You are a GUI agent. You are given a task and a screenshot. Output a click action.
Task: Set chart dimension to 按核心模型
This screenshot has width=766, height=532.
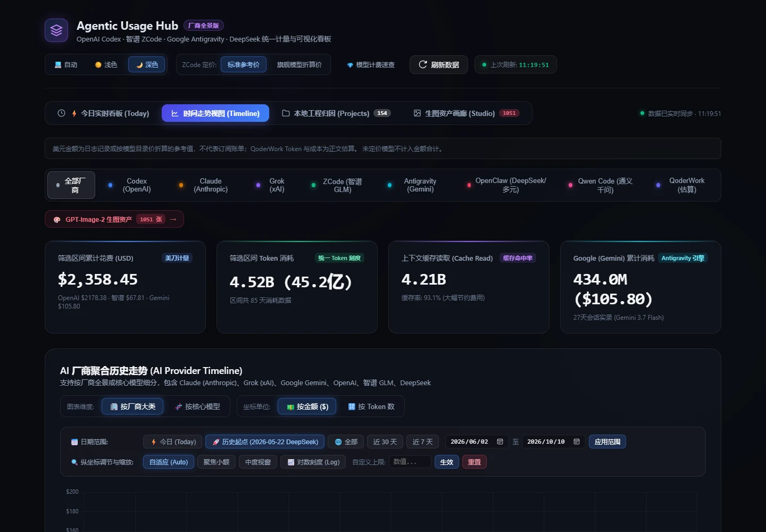point(197,406)
